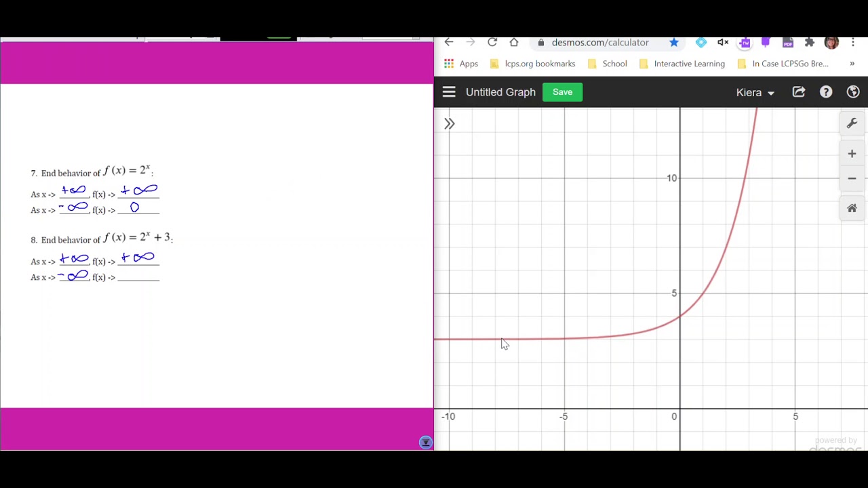The image size is (868, 488).
Task: Open the School bookmarks folder
Action: (607, 64)
